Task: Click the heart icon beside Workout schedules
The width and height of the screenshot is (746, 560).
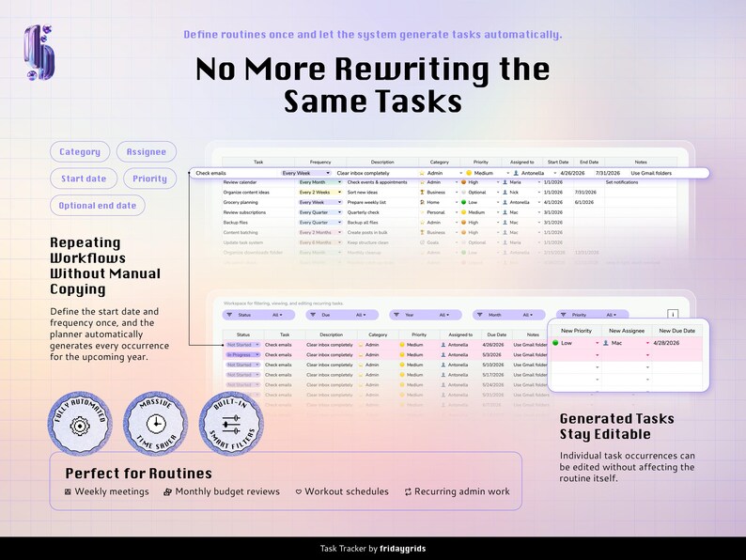Action: point(298,492)
